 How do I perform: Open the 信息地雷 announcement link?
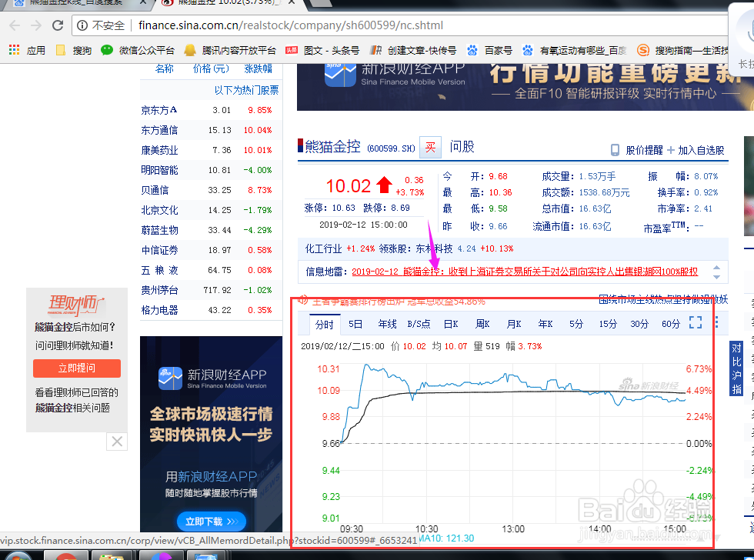tap(525, 272)
